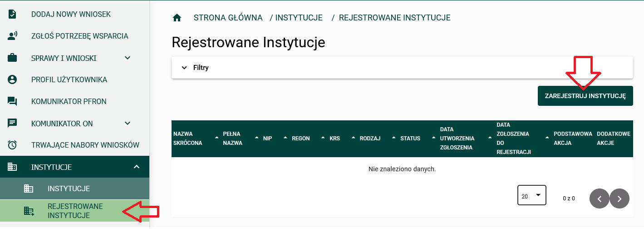Click the Zgłoś potrzebę wsparcia speaking-person icon

coord(12,36)
